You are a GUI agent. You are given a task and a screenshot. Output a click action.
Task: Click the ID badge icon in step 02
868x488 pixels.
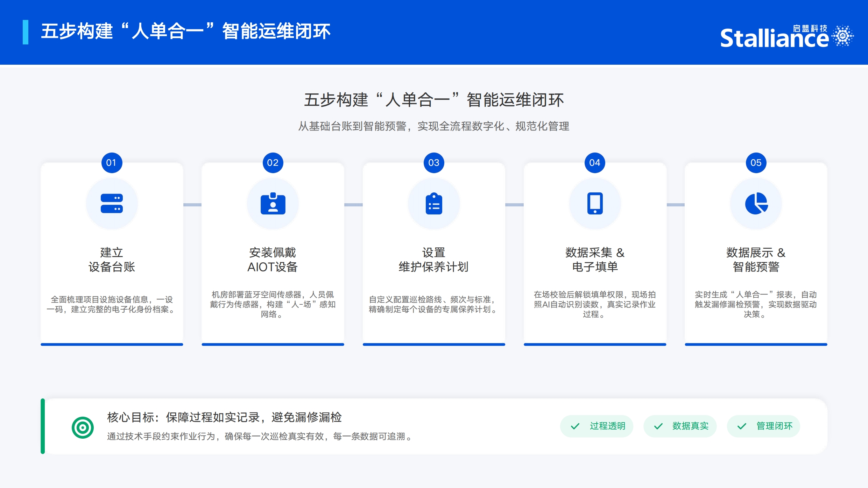coord(273,203)
